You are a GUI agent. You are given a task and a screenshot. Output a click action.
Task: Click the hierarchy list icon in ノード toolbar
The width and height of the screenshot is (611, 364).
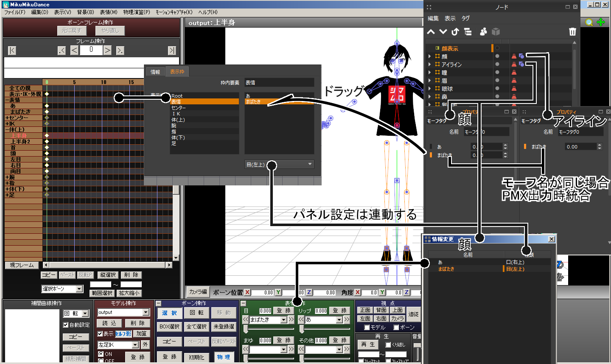pos(468,32)
